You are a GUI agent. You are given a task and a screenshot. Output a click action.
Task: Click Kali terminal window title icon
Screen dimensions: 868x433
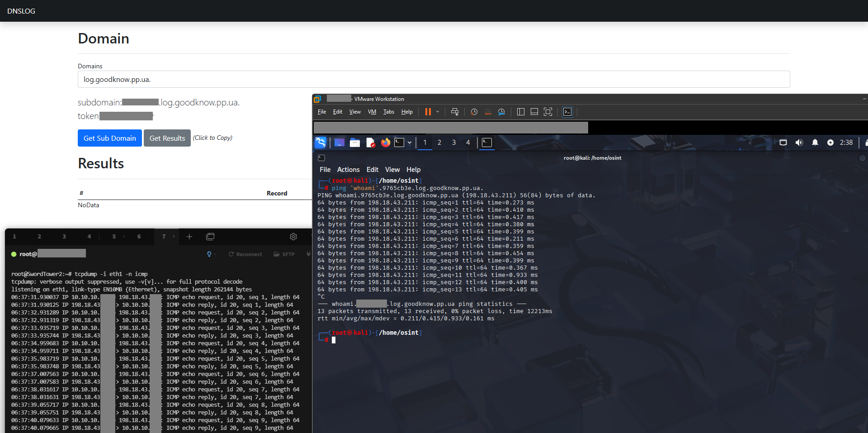(x=321, y=158)
